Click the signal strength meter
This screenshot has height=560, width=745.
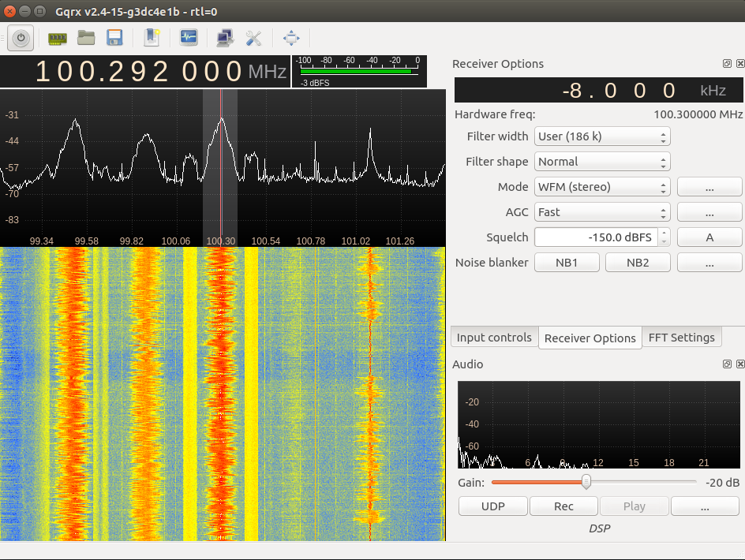tap(359, 71)
